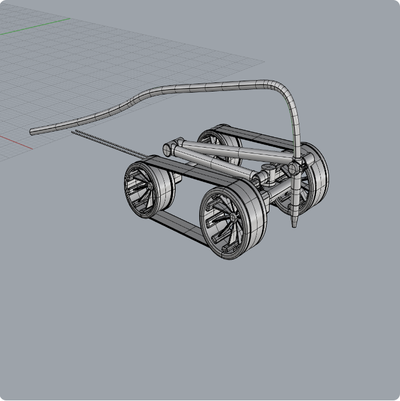The height and width of the screenshot is (401, 400).
Task: Select the pointed nozzle tip below the pipe
Action: [x=294, y=222]
